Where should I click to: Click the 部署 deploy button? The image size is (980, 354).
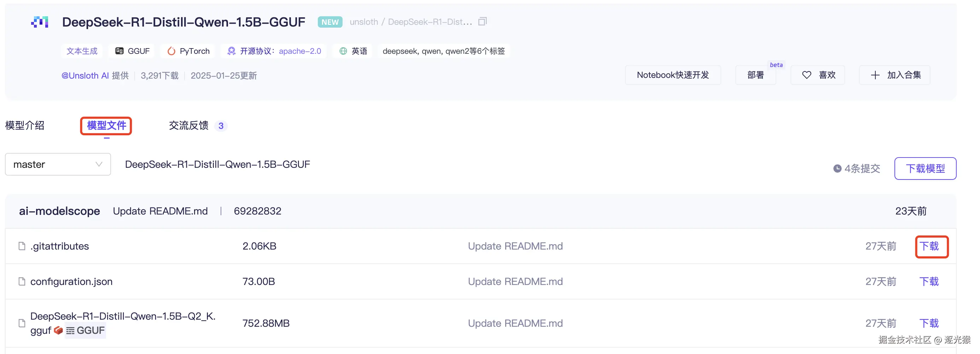click(756, 75)
